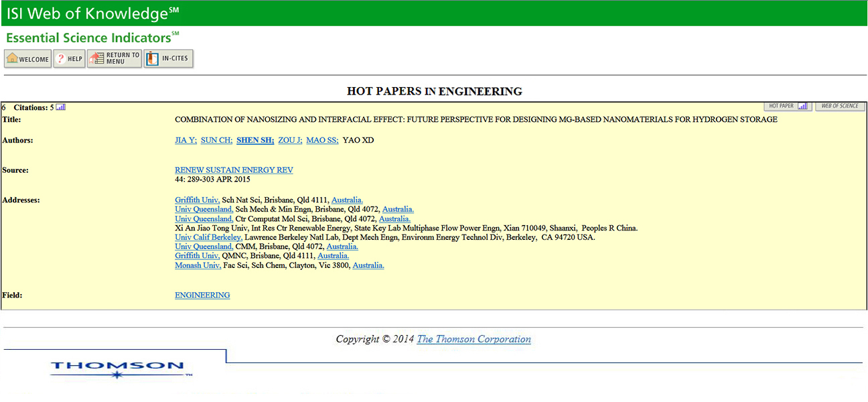Click Australia link in Monash Univ address
Viewport: 868px width, 402px height.
coord(368,265)
